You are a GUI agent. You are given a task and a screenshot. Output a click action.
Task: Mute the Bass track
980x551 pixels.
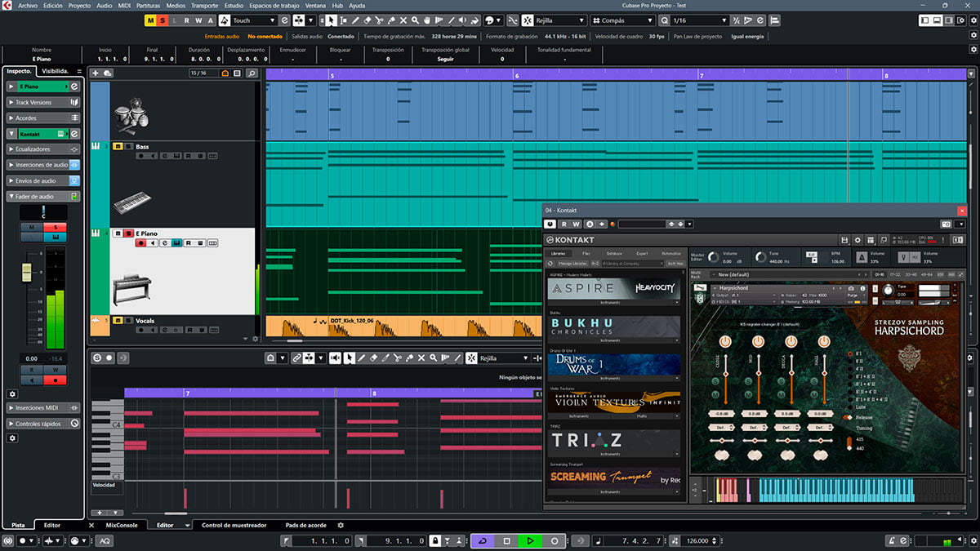click(118, 146)
